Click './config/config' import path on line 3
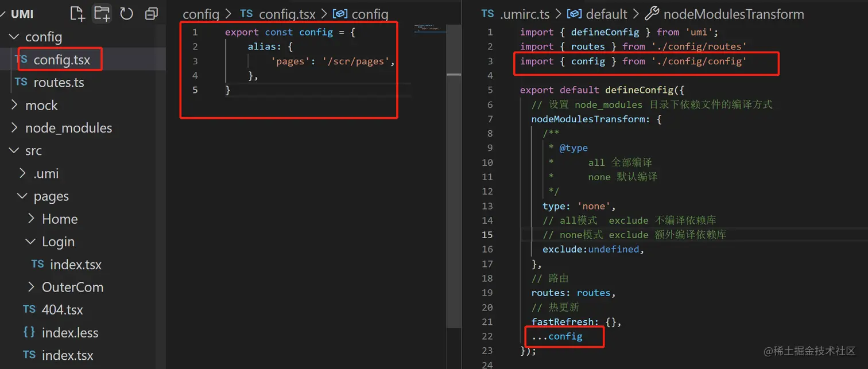Viewport: 868px width, 369px height. [698, 61]
